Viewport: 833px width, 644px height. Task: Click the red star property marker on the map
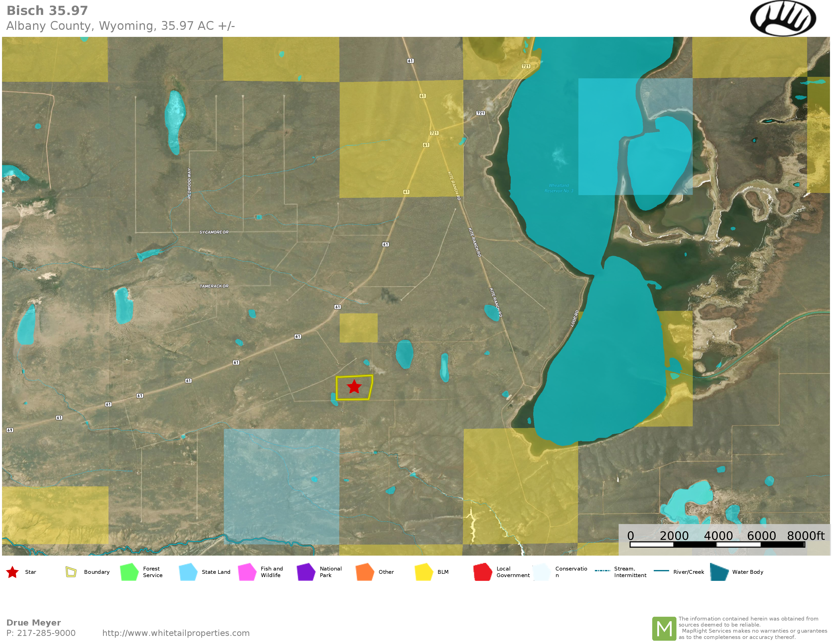[354, 386]
